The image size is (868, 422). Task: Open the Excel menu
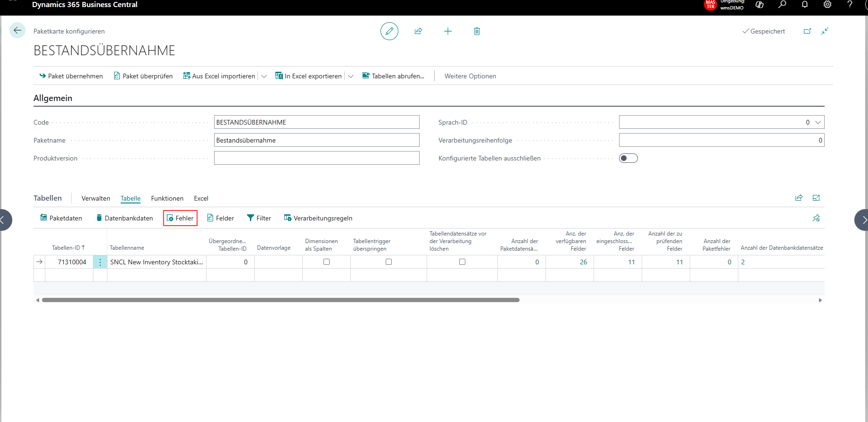coord(201,198)
